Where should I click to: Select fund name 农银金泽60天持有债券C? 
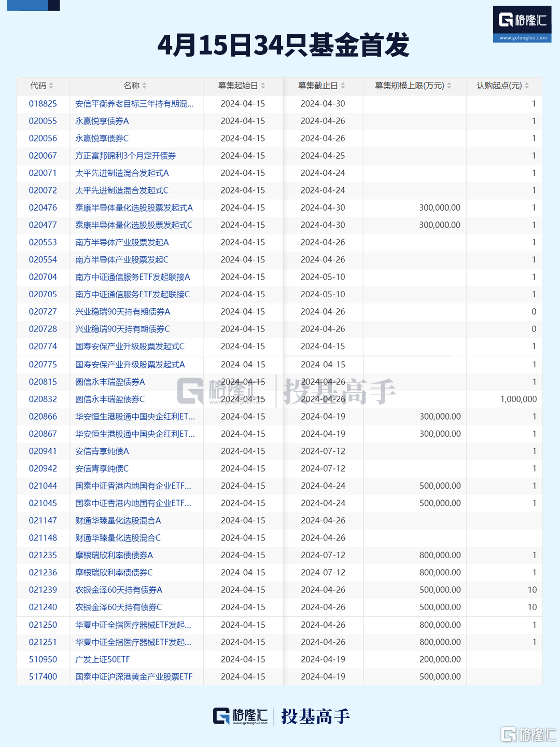tap(119, 607)
